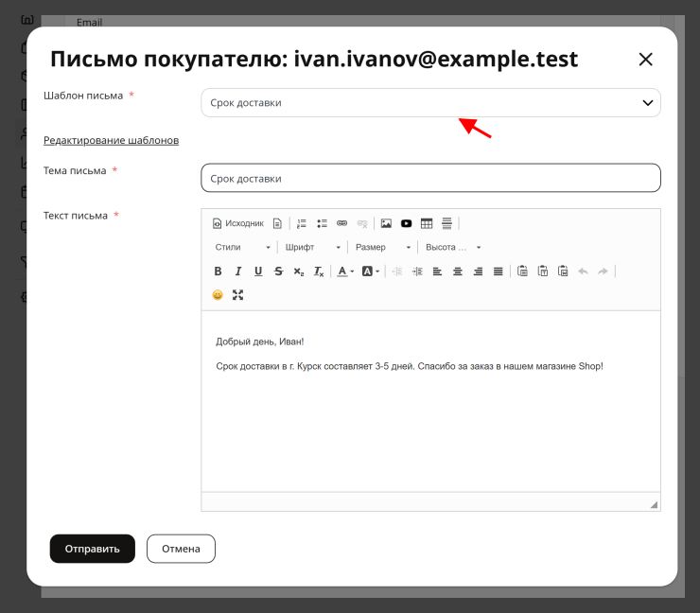Screen dimensions: 700x613
Task: Insert a table via toolbar icon
Action: (x=427, y=223)
